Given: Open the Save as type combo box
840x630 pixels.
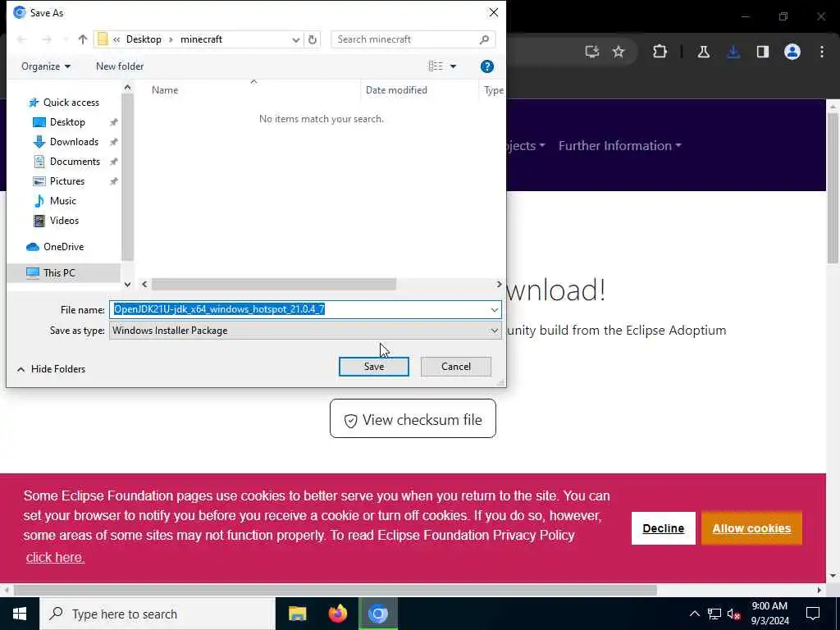Looking at the screenshot, I should tap(305, 331).
